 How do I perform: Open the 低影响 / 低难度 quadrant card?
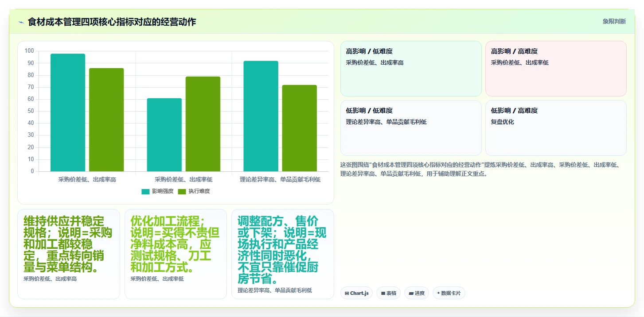point(411,128)
